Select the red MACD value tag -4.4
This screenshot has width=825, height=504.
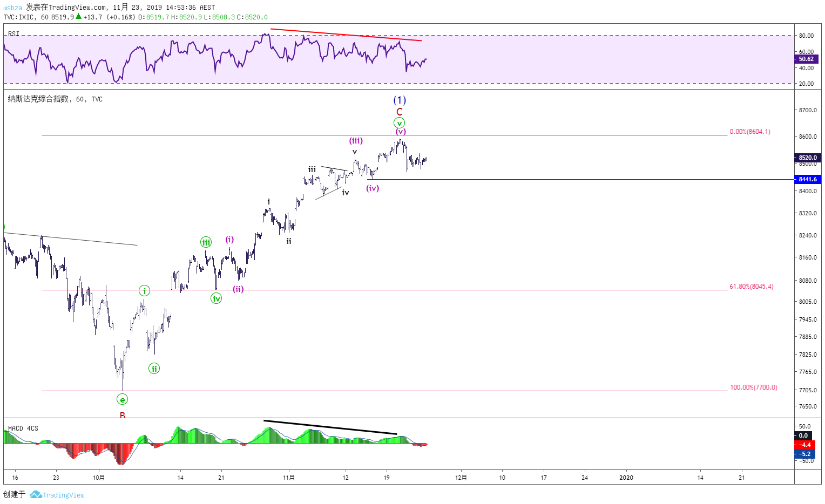click(805, 445)
